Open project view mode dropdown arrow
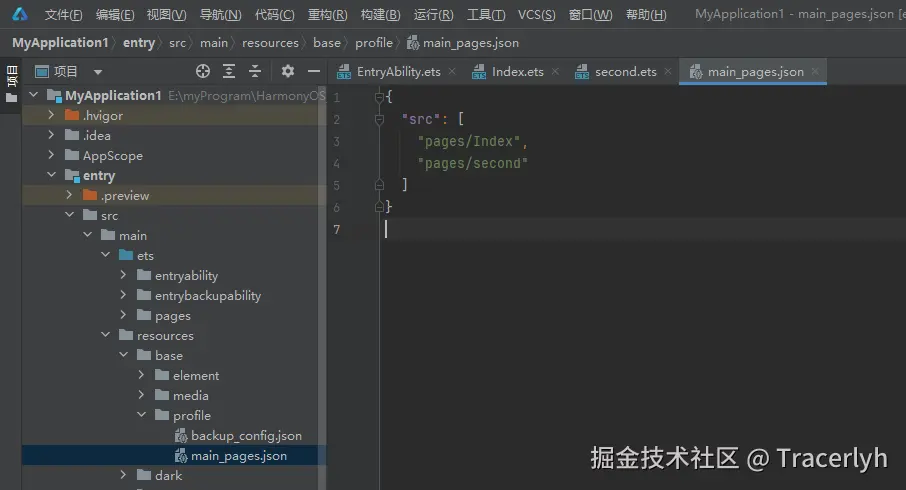 [98, 72]
